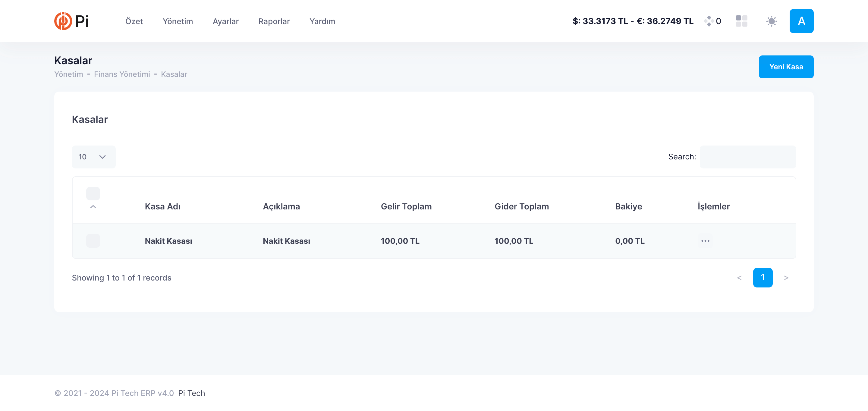The width and height of the screenshot is (868, 411).
Task: Toggle the light/dark theme sun icon
Action: tap(771, 21)
